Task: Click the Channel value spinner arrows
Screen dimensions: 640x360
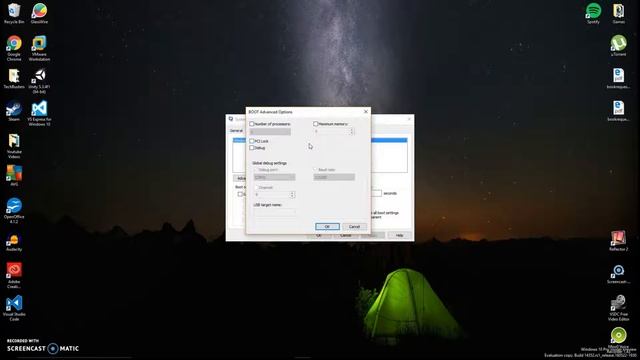Action: 292,195
